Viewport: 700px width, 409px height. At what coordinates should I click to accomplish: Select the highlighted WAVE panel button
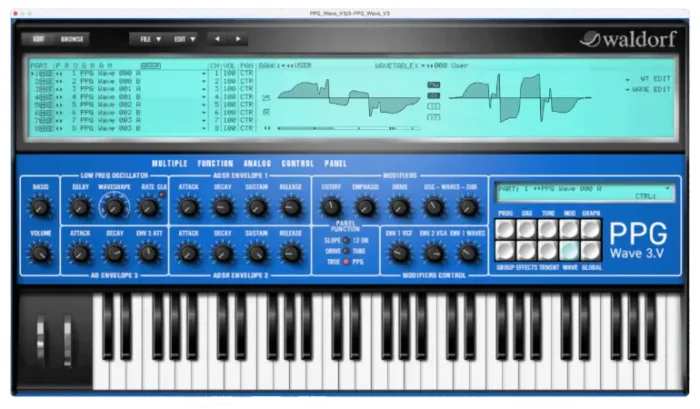point(569,253)
